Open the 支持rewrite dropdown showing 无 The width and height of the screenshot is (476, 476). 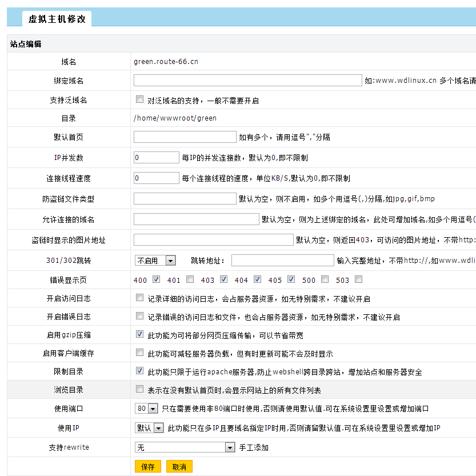coord(185,447)
